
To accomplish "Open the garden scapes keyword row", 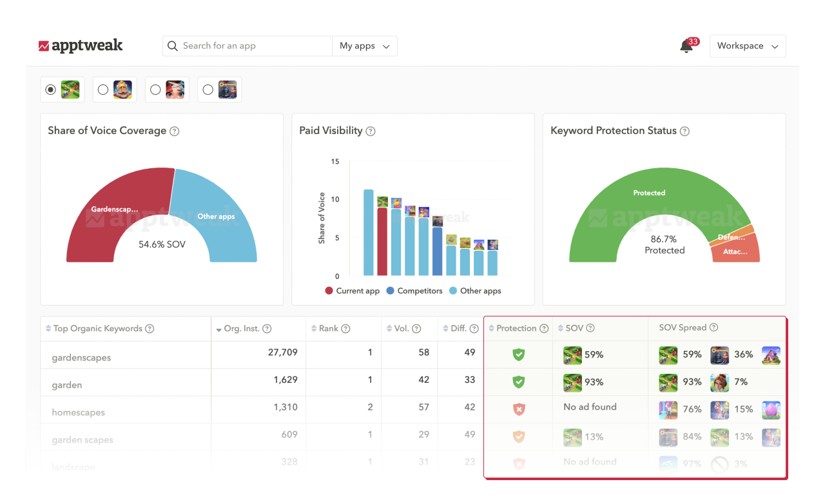I will 82,440.
